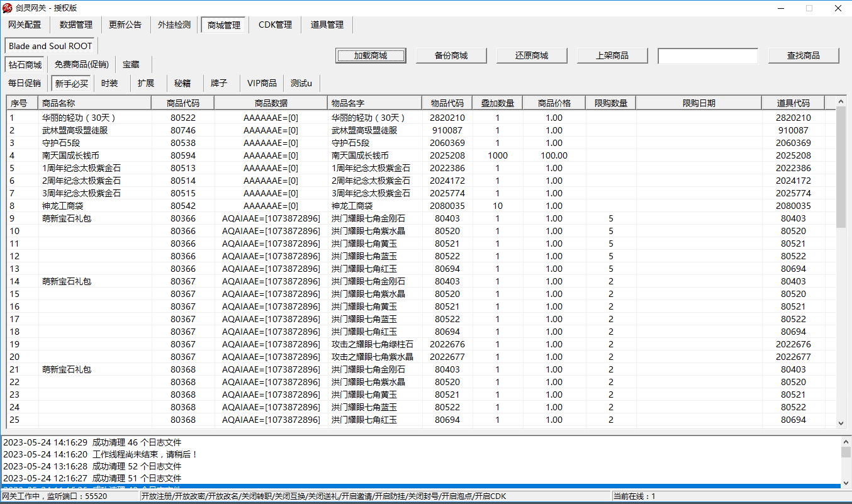Click the 上架商品 button
The width and height of the screenshot is (852, 504).
pyautogui.click(x=612, y=55)
